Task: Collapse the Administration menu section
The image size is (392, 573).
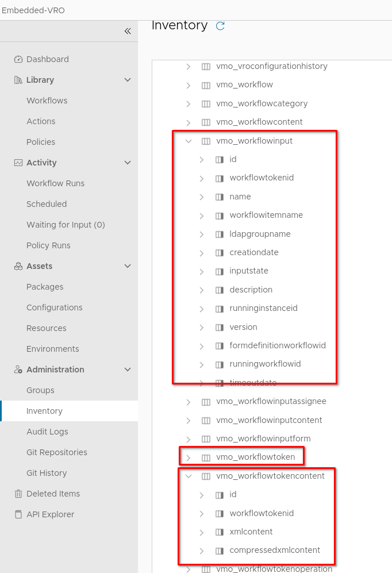Action: point(128,370)
